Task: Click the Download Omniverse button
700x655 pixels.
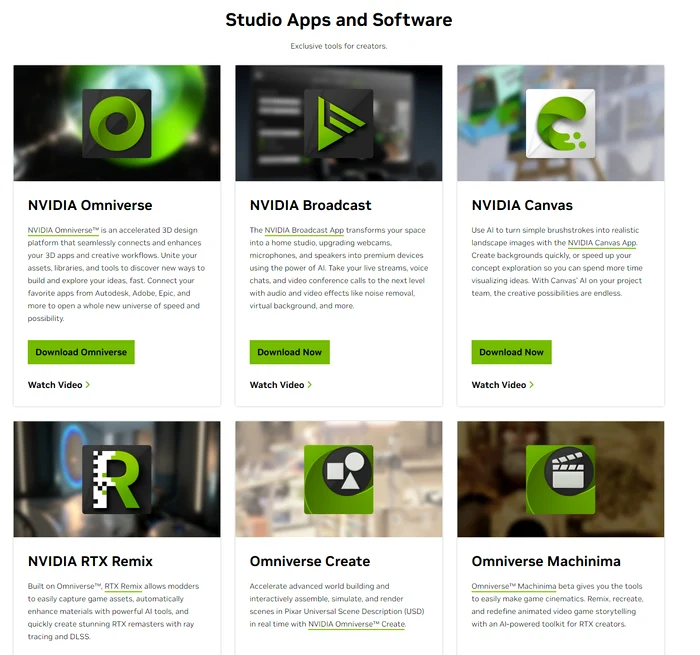Action: 81,352
